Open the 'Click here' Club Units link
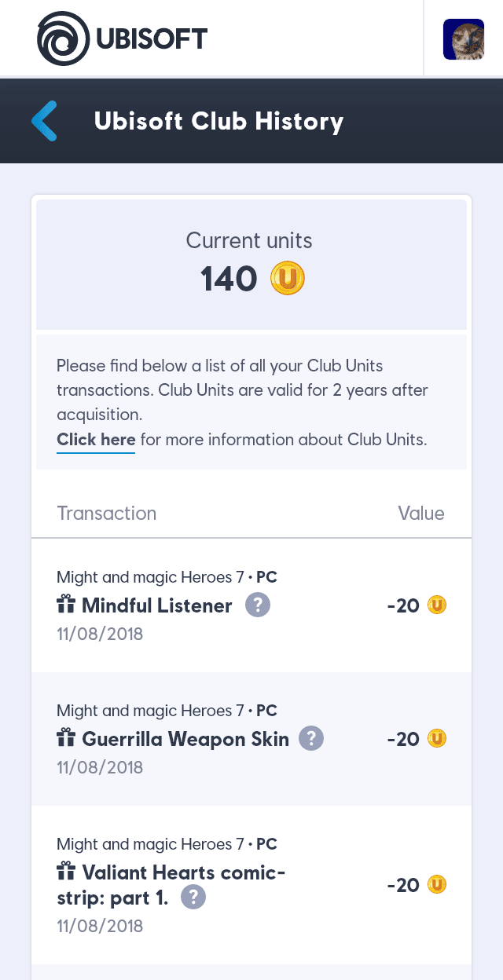This screenshot has width=503, height=980. point(96,440)
